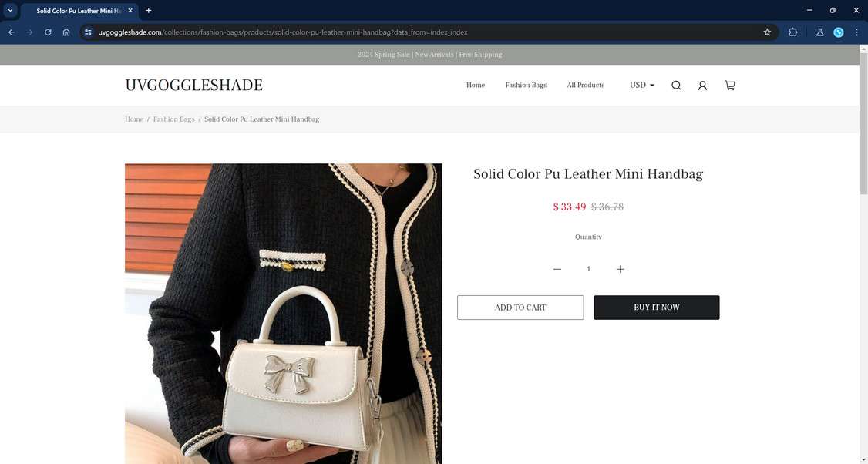Viewport: 868px width, 464px height.
Task: Click the ADD TO CART button
Action: click(520, 308)
